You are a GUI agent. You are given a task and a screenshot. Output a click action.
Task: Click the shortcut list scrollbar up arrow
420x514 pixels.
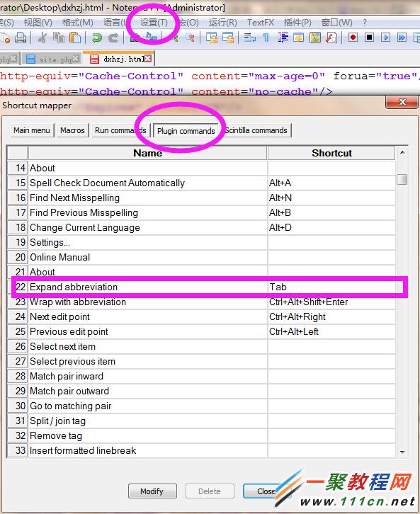coord(402,152)
